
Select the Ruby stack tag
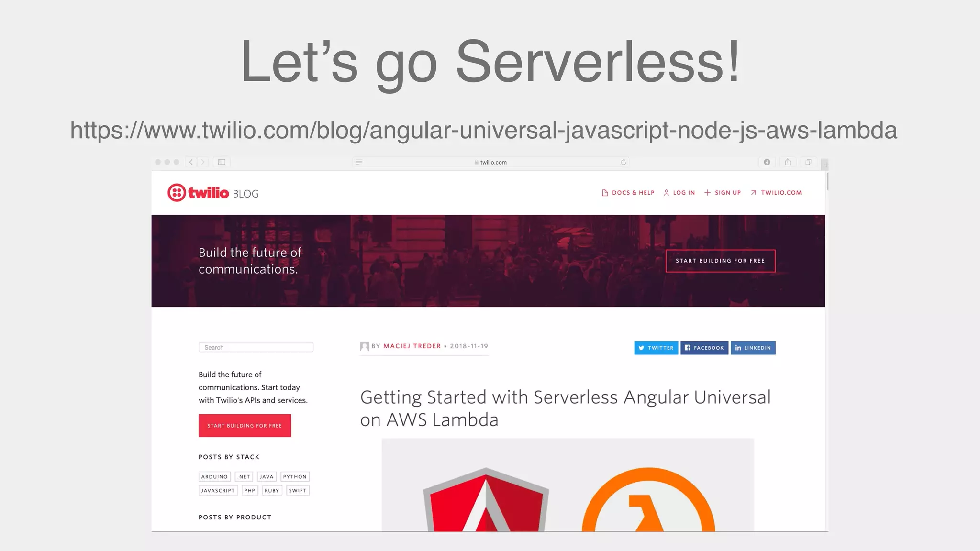272,491
